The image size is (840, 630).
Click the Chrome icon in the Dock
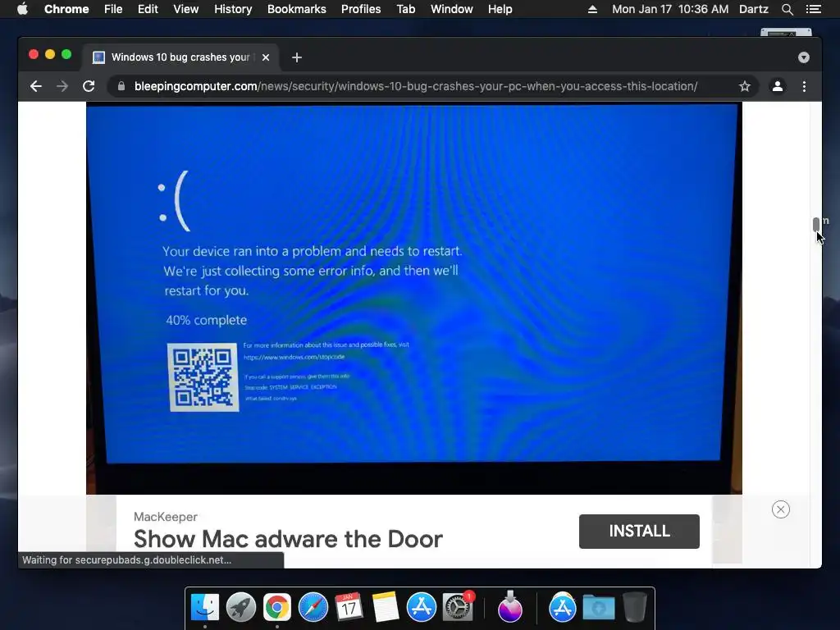click(x=277, y=608)
